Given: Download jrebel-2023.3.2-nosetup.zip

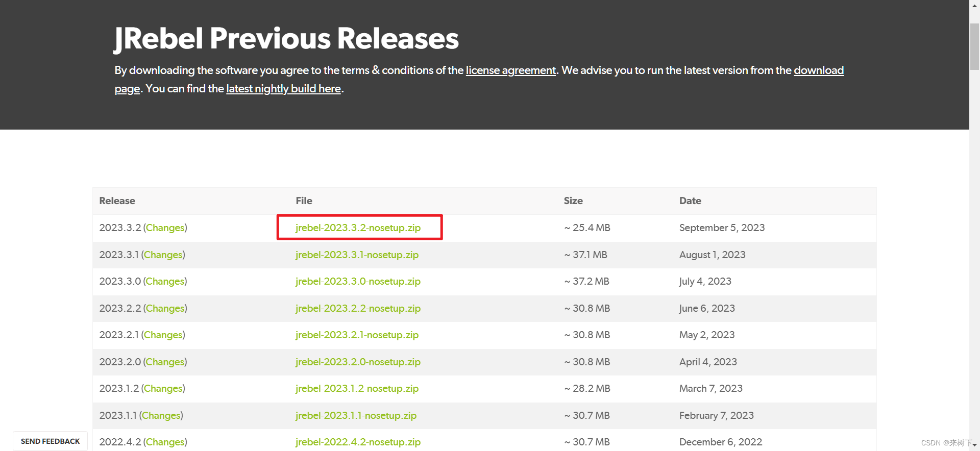Looking at the screenshot, I should tap(358, 228).
